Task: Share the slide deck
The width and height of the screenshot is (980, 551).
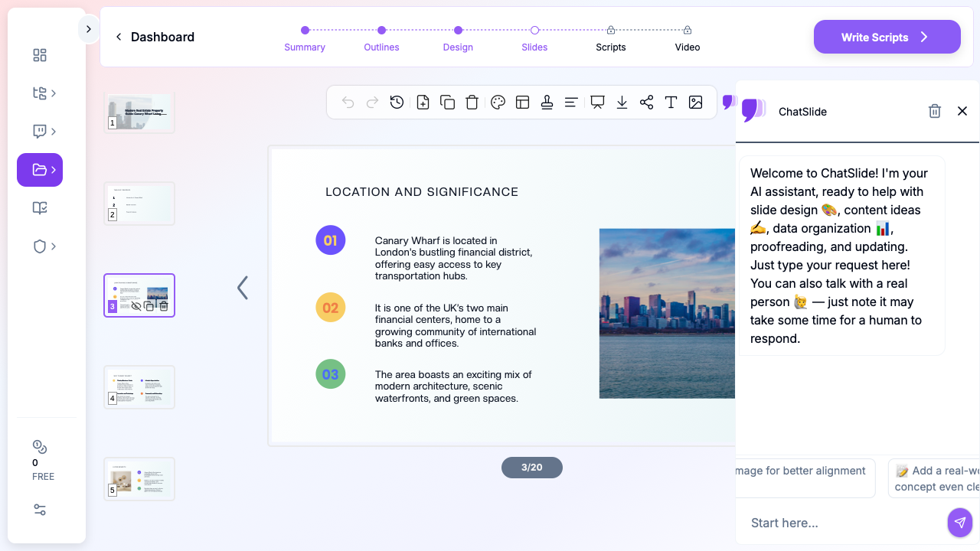Action: [x=646, y=103]
